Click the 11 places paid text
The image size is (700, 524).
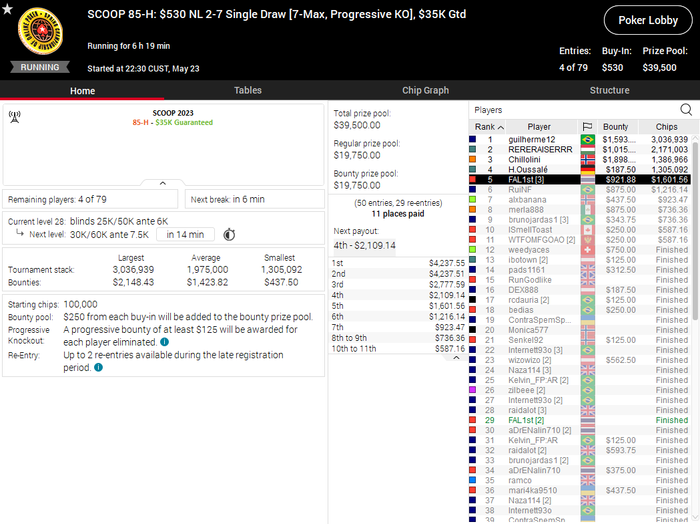[398, 214]
